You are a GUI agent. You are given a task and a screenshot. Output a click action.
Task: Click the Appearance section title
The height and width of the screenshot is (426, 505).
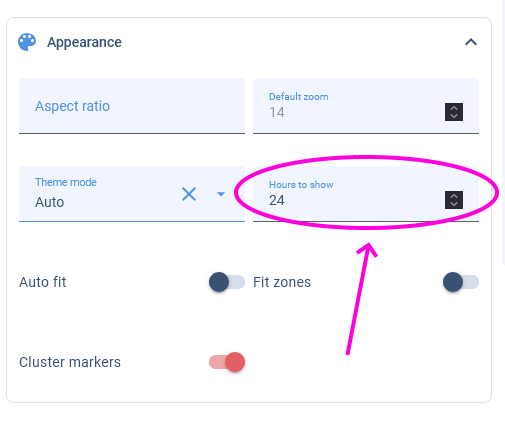click(x=84, y=42)
